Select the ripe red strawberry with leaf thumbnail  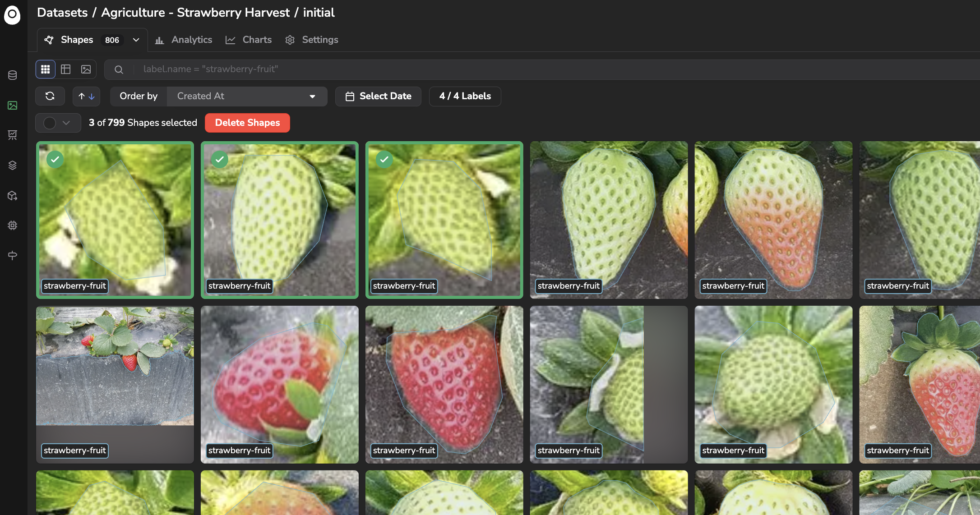coord(280,385)
